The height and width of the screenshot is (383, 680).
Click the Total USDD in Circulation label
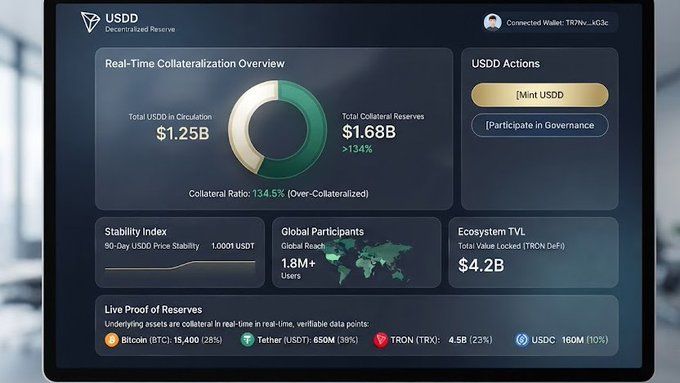pyautogui.click(x=170, y=117)
